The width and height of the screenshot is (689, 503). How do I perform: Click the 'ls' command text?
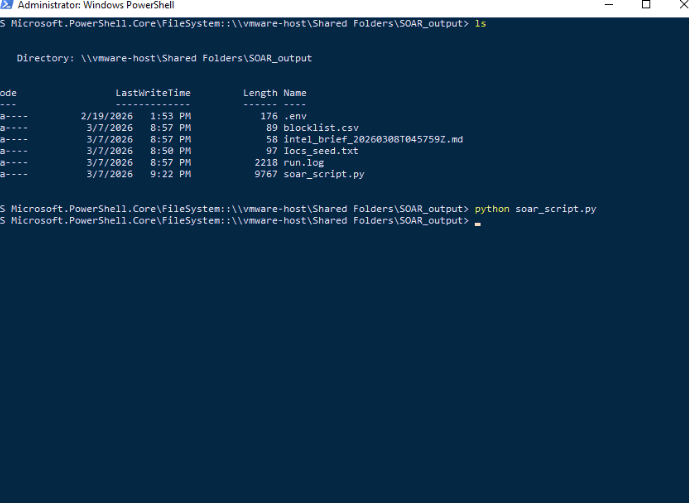481,24
